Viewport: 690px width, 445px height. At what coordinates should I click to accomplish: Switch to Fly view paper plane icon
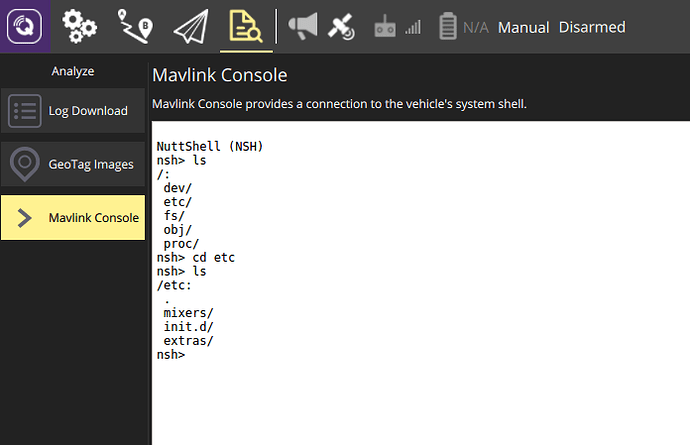[x=191, y=27]
